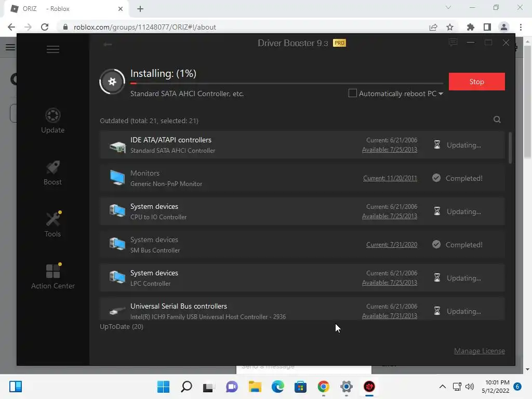Open Chrome profile avatar

tap(504, 27)
